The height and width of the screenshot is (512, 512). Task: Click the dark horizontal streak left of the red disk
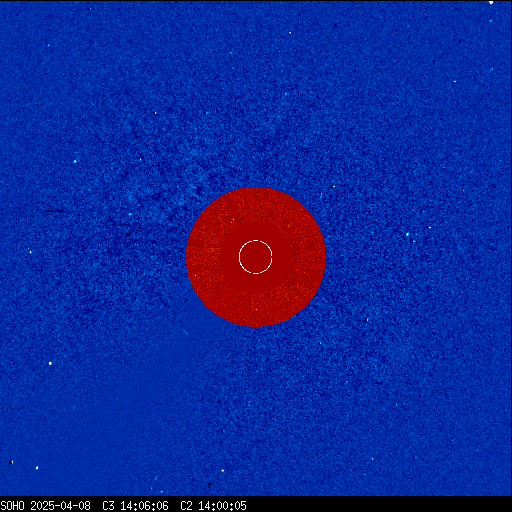pos(58,211)
